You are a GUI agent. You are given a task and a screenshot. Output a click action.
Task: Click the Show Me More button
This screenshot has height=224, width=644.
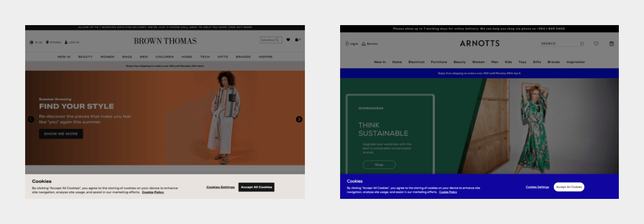click(61, 134)
